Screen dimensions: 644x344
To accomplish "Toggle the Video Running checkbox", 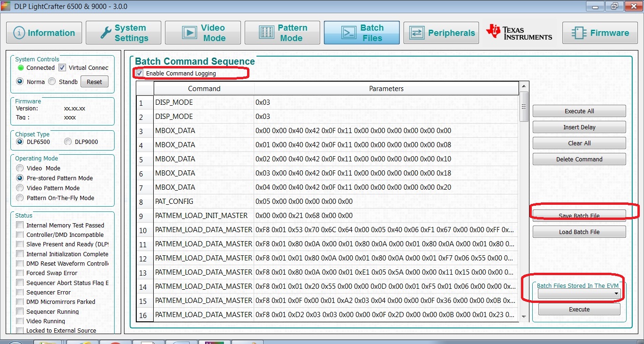I will click(x=20, y=321).
